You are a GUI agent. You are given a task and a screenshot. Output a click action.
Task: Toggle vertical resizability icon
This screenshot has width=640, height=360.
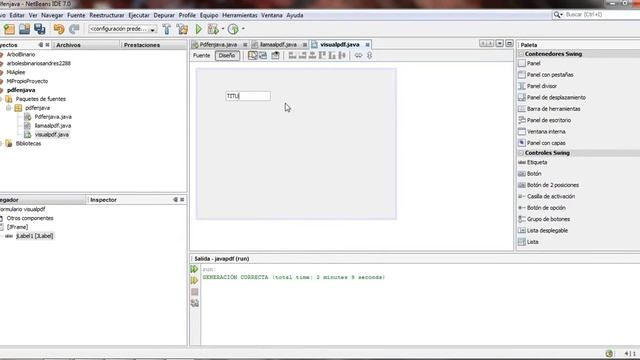[x=369, y=55]
